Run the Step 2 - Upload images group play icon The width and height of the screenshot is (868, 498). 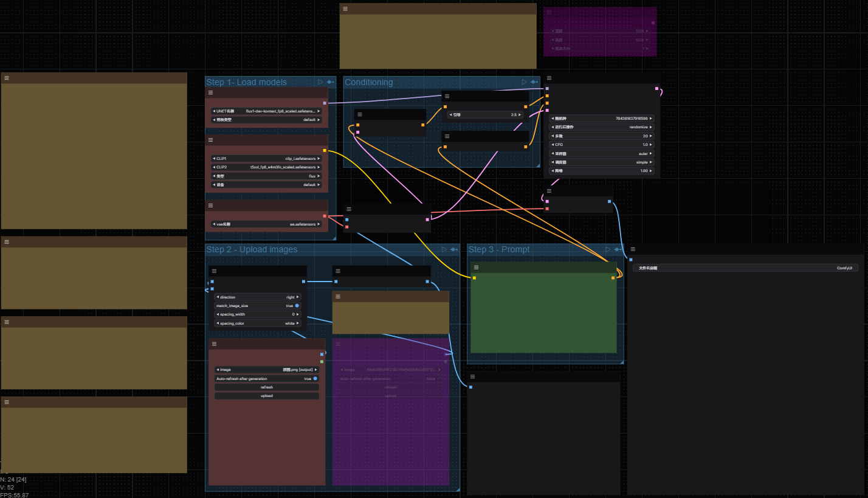pos(444,249)
